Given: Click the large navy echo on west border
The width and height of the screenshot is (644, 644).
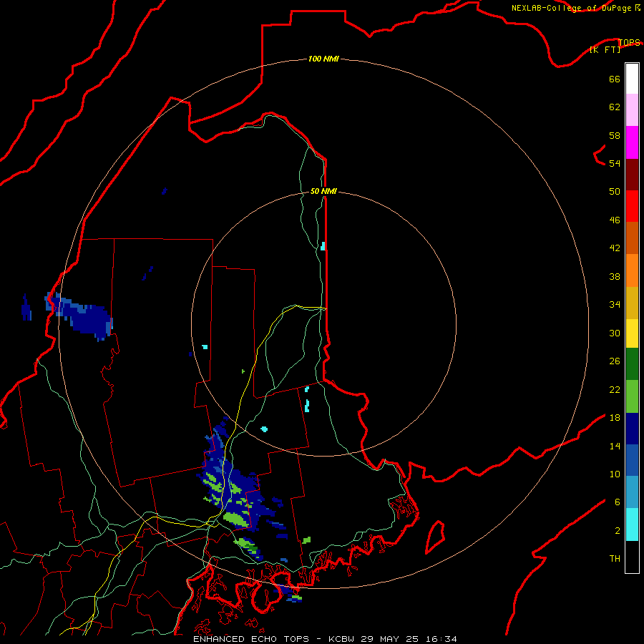Looking at the screenshot, I should point(79,316).
